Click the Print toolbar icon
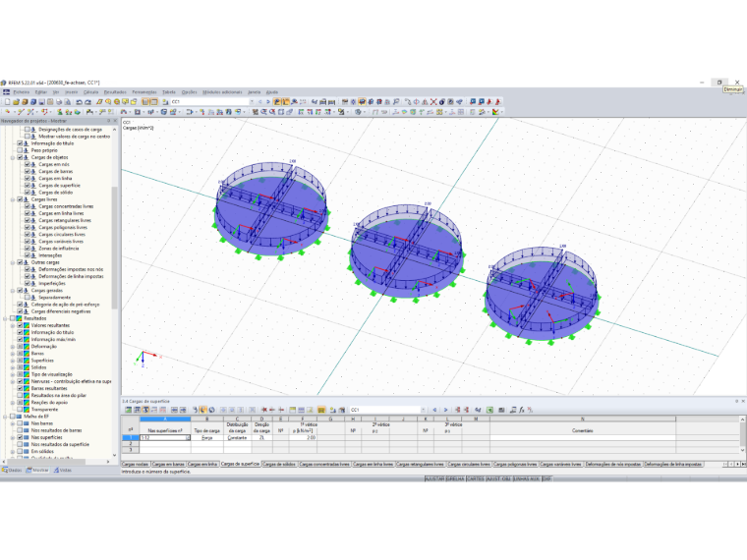747x560 pixels. [59, 102]
